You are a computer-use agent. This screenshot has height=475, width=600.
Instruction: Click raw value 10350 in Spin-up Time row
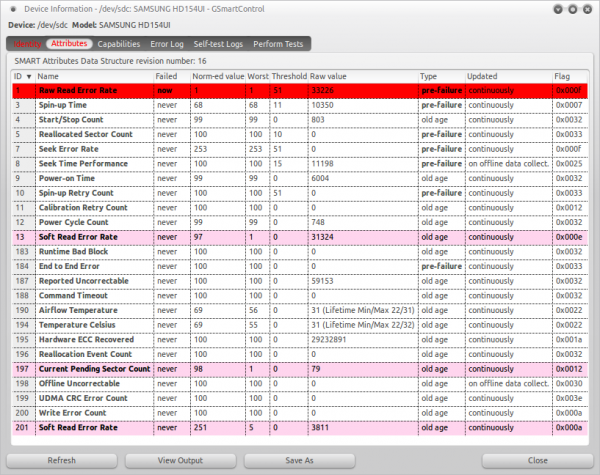point(322,105)
